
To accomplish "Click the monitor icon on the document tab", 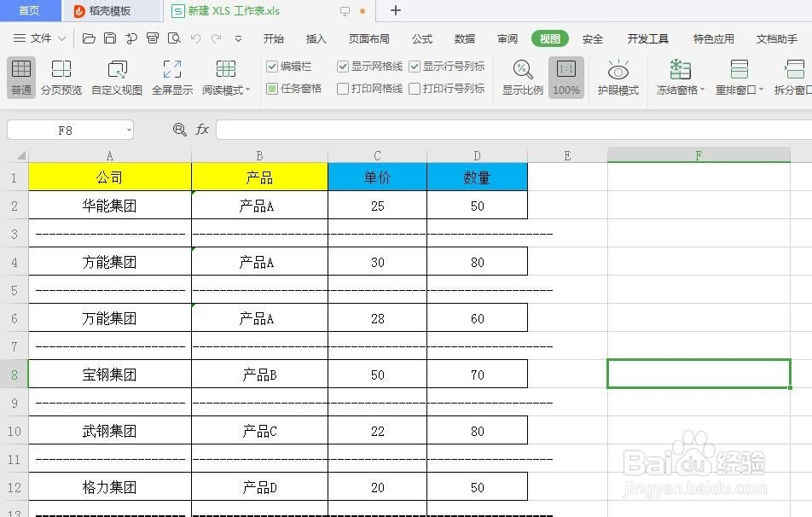I will click(x=345, y=11).
